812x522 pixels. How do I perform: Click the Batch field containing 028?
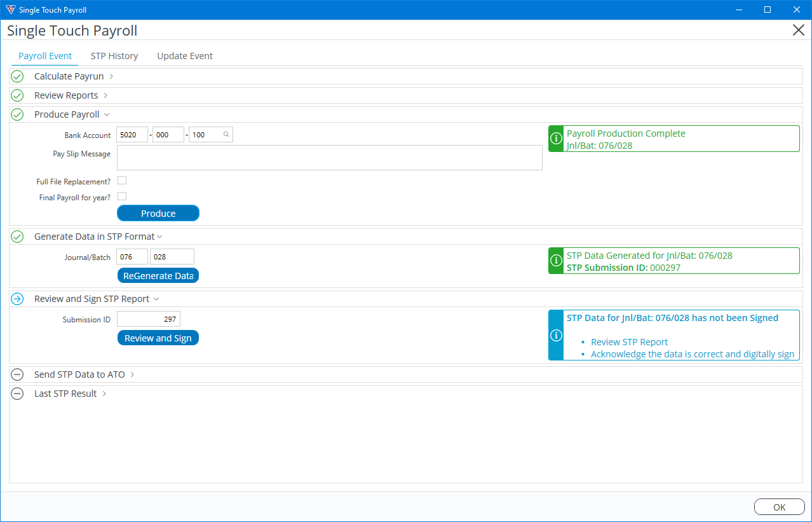click(172, 257)
